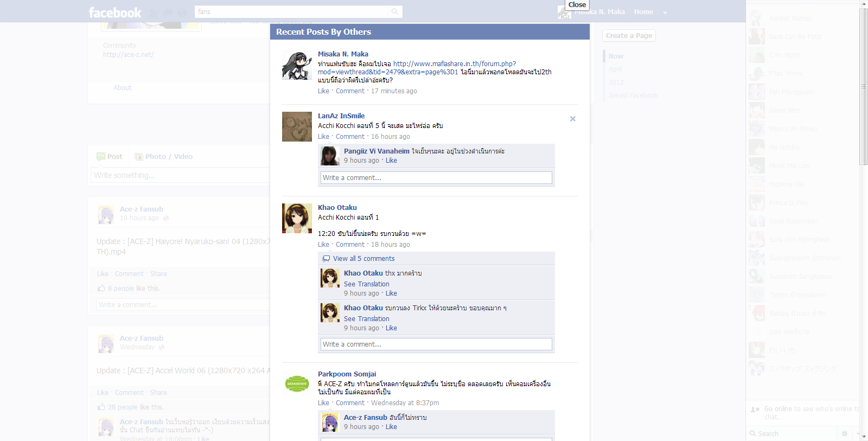Screen dimensions: 868x441
Task: Open 'Wednesday at 8:37pm' timestamp
Action: pyautogui.click(x=405, y=403)
